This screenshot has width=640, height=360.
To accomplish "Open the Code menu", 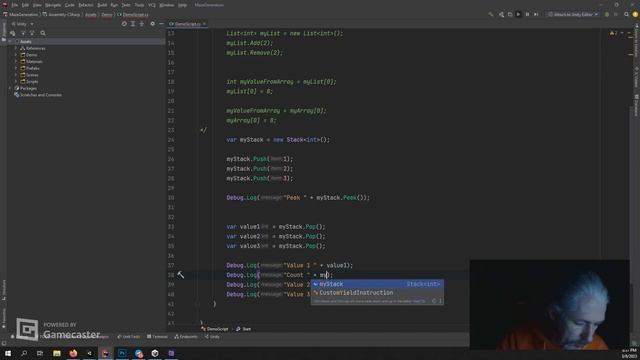I will pyautogui.click(x=69, y=5).
